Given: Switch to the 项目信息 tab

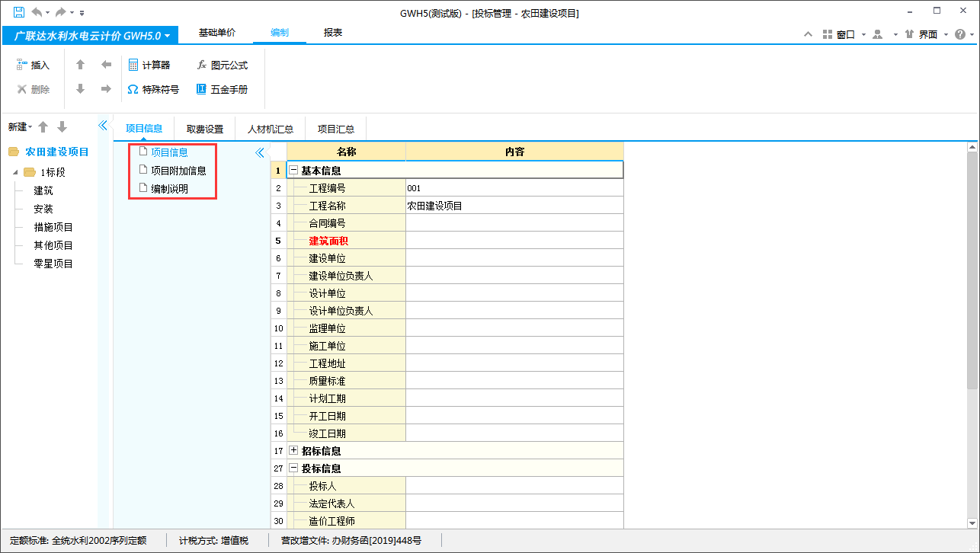Looking at the screenshot, I should click(x=144, y=129).
